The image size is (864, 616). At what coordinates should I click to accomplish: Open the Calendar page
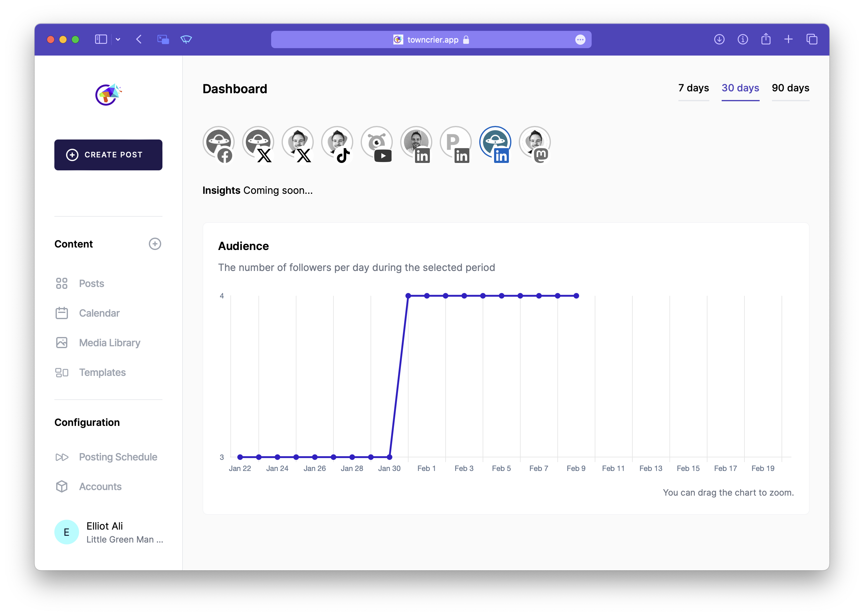(x=99, y=313)
